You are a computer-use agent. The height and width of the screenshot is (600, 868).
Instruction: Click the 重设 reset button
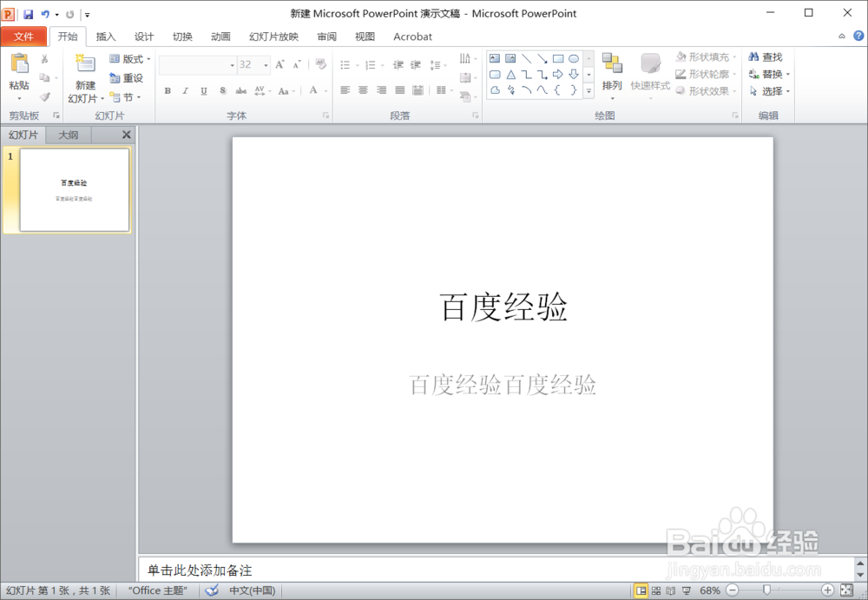coord(127,78)
